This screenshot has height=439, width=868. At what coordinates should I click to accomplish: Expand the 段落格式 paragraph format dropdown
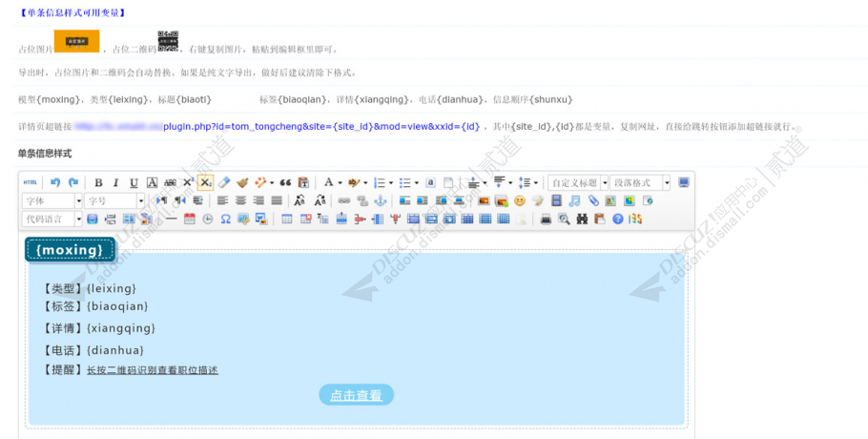[666, 182]
